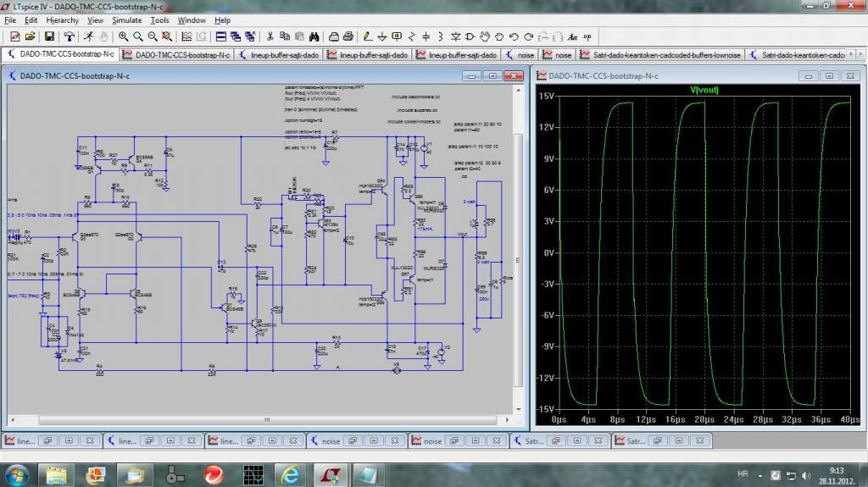
Task: Open the Control Panel hammer icon
Action: tap(70, 36)
